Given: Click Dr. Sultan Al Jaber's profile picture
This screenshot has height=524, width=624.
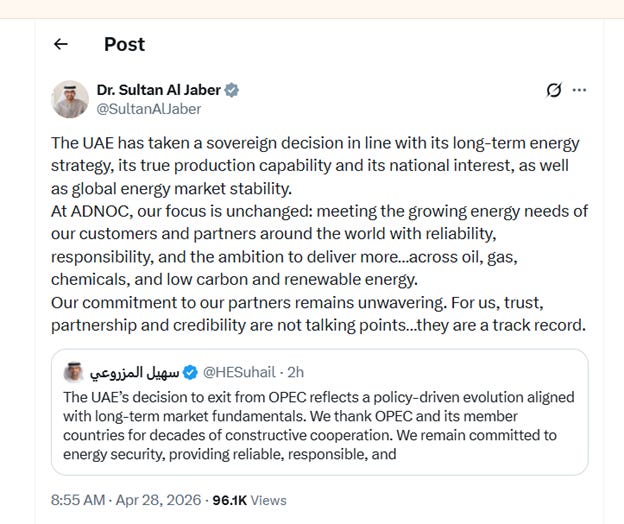Looking at the screenshot, I should (x=70, y=99).
